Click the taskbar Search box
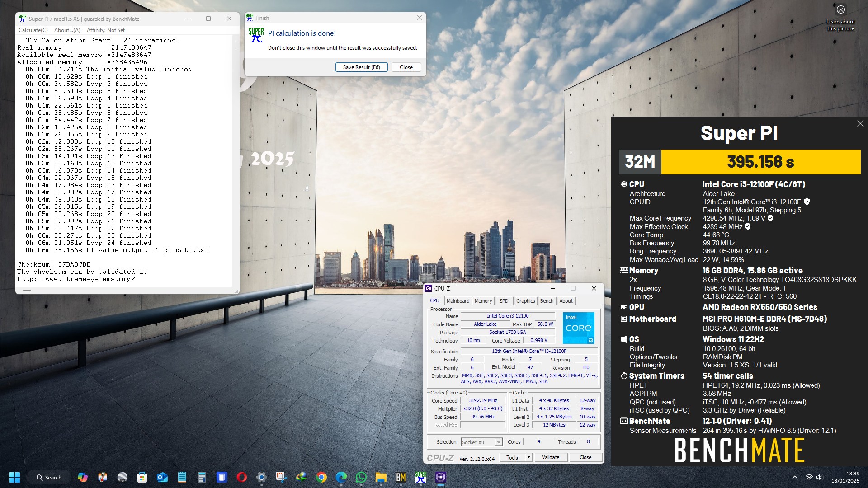This screenshot has height=488, width=868. (x=49, y=477)
